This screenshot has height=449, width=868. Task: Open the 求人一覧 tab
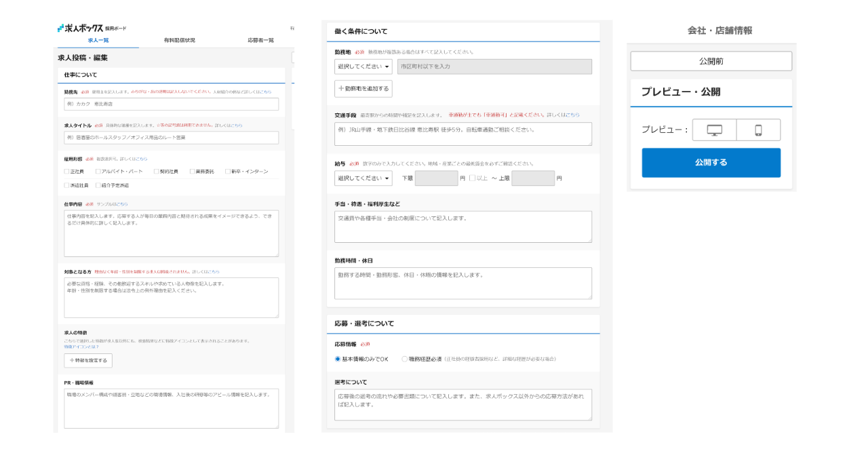pos(98,41)
